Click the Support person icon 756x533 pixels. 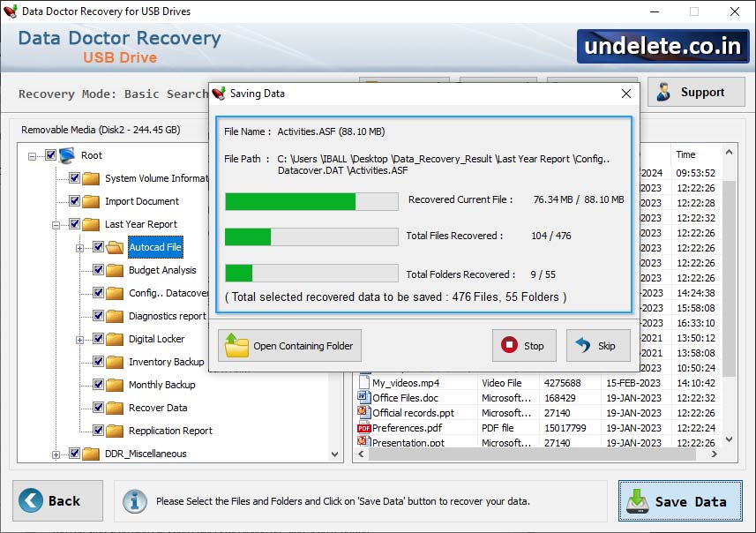[x=663, y=92]
